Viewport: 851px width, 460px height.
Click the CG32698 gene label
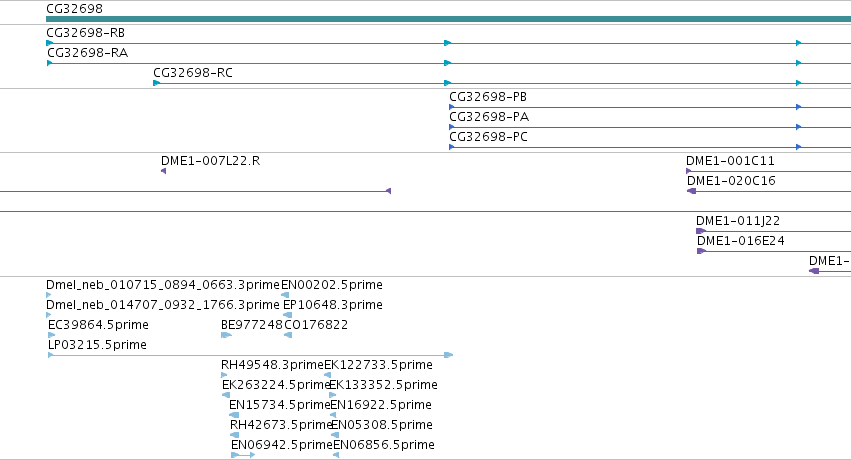[x=74, y=9]
